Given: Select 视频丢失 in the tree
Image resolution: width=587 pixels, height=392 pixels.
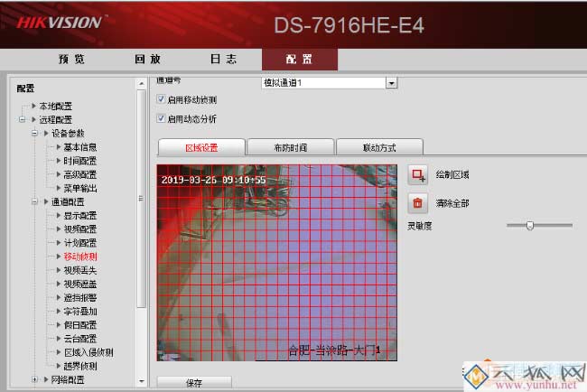Looking at the screenshot, I should click(x=80, y=270).
